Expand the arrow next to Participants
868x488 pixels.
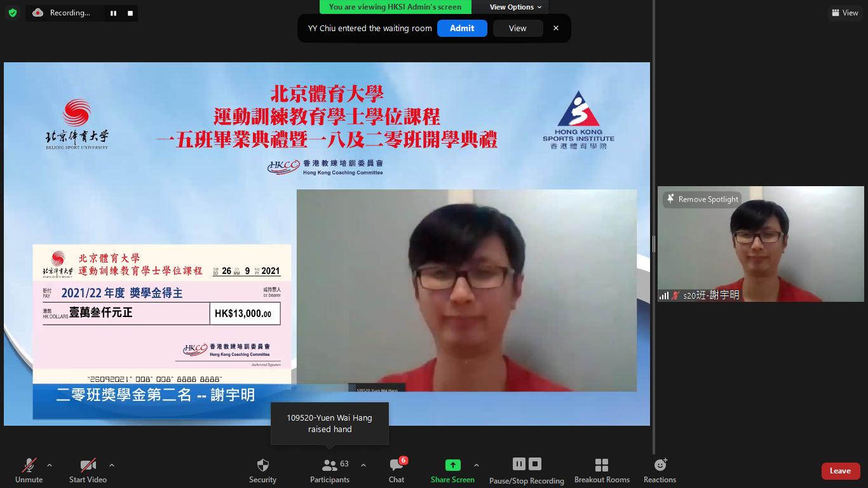click(363, 465)
